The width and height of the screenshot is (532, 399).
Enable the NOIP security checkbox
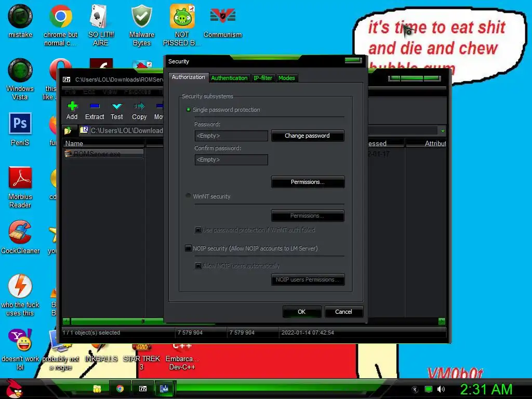click(188, 248)
